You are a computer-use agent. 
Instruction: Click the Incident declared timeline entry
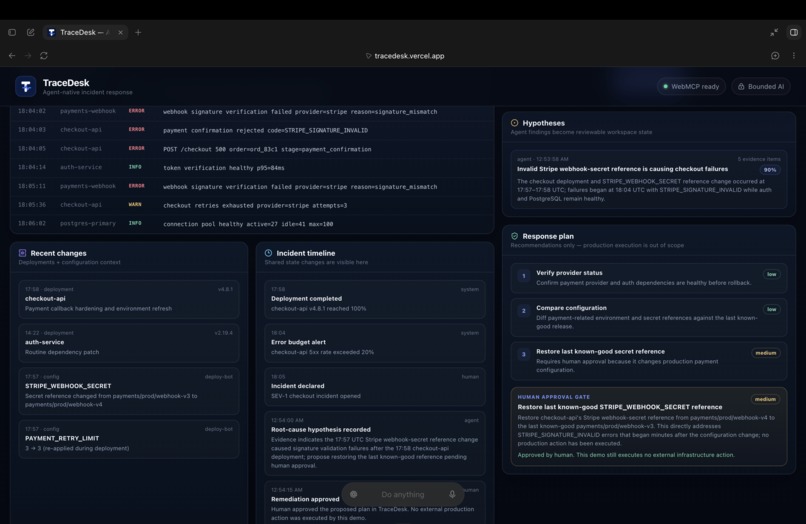coord(375,387)
